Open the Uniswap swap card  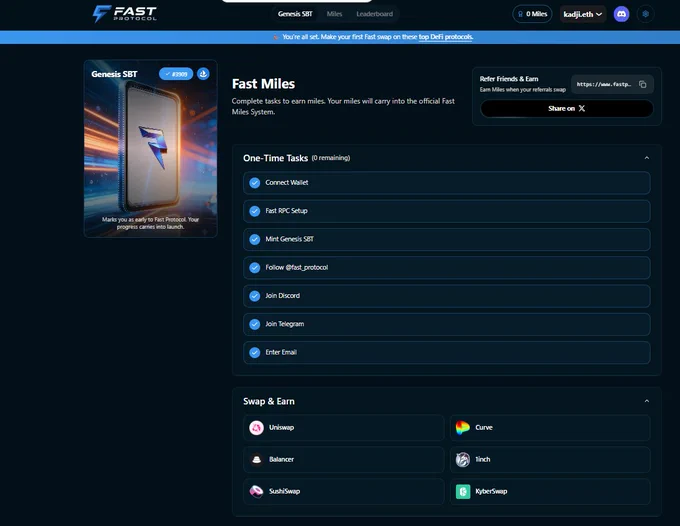click(344, 428)
